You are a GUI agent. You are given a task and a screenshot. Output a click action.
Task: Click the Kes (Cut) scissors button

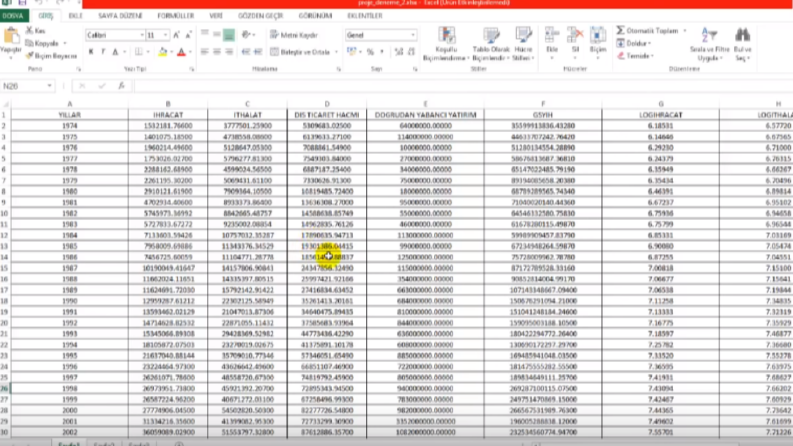(36, 31)
